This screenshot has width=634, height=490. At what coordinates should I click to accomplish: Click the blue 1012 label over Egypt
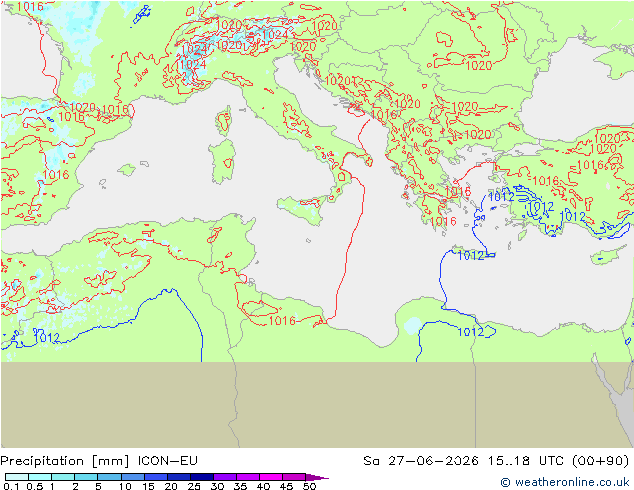point(470,332)
